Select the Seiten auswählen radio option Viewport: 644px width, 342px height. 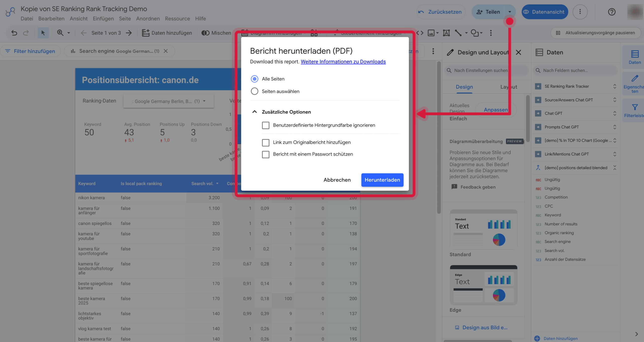click(x=255, y=91)
